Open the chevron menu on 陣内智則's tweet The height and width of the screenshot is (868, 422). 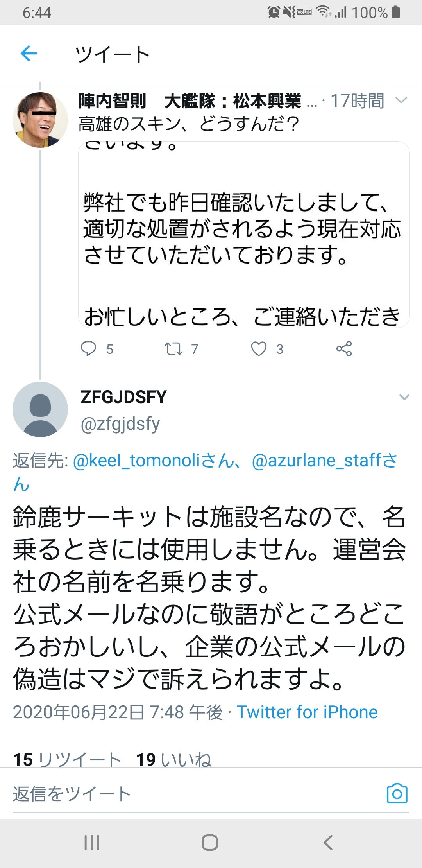[x=401, y=101]
